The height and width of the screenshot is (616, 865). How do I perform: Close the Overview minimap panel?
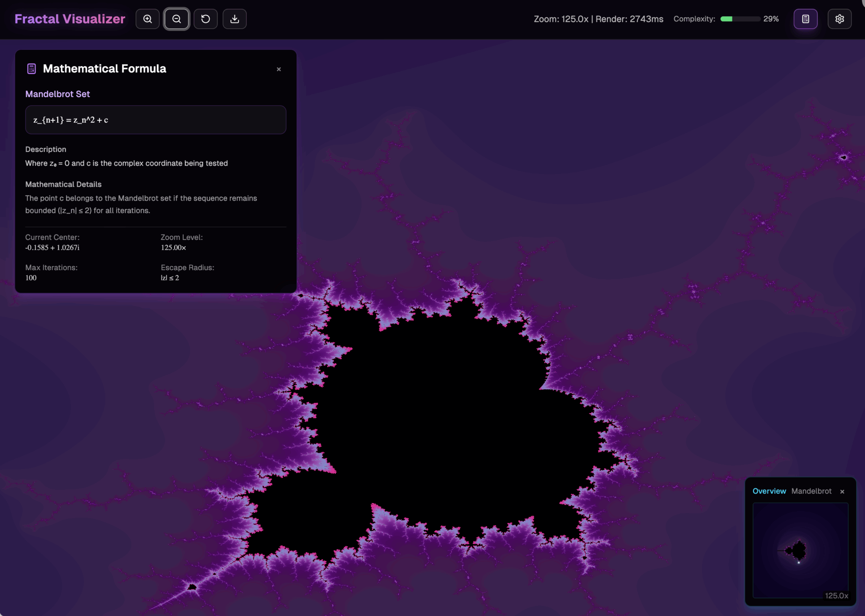pos(842,491)
